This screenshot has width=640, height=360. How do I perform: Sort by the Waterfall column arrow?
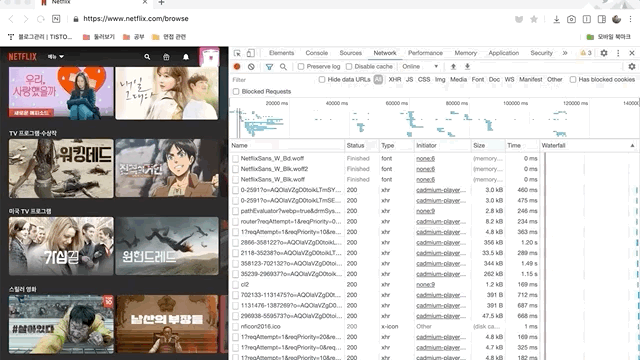point(632,146)
